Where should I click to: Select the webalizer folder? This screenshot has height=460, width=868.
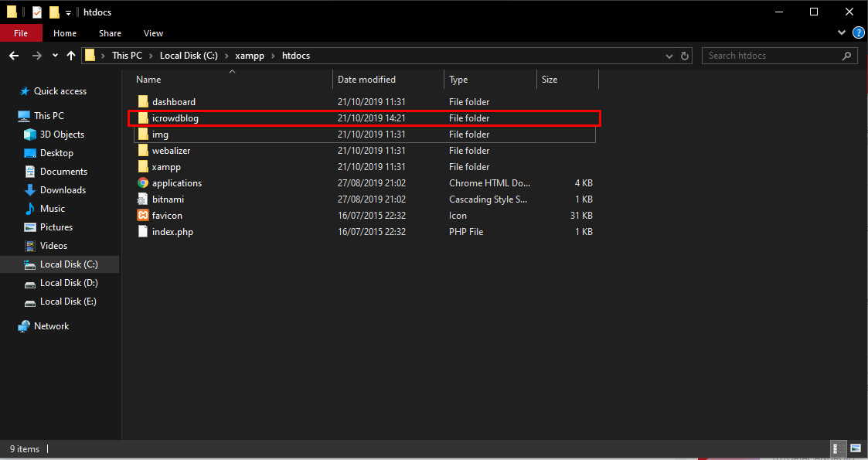click(x=365, y=151)
